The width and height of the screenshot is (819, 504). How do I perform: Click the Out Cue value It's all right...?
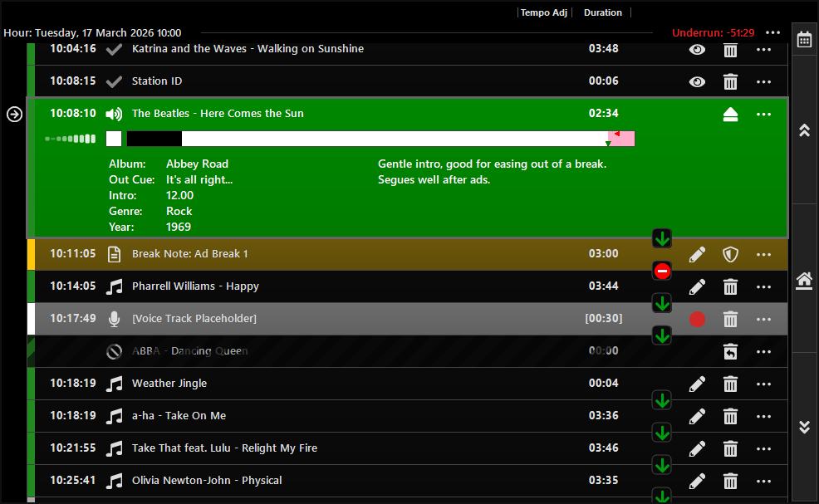[x=199, y=179]
